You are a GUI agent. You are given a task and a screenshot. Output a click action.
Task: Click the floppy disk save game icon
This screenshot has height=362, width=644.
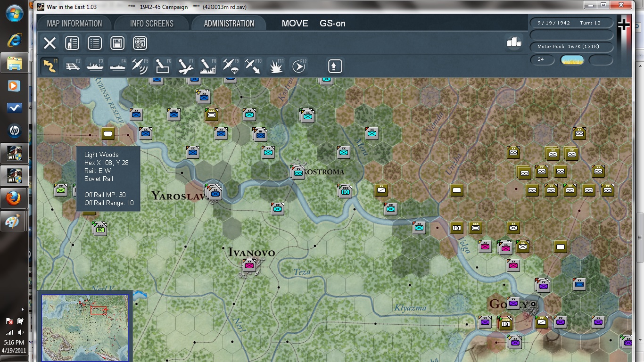coord(117,43)
